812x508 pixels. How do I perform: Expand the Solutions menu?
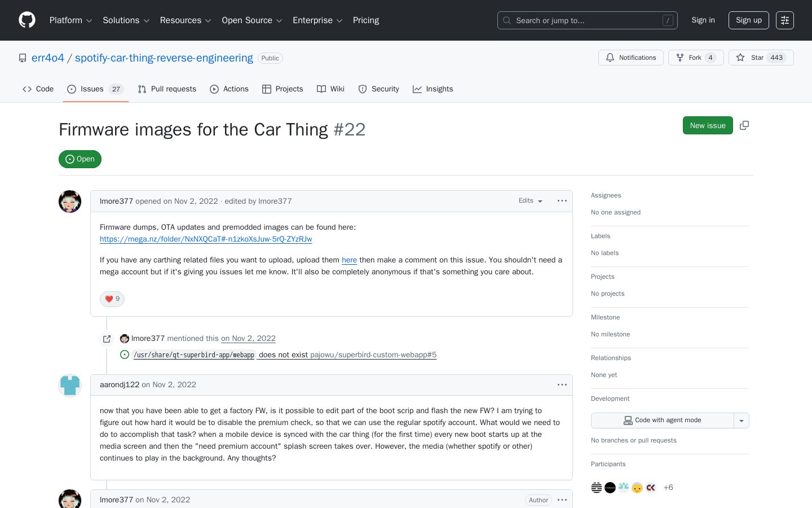tap(126, 20)
